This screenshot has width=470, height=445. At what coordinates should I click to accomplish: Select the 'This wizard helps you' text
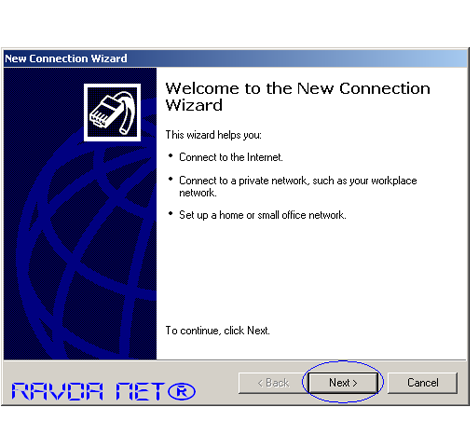coord(214,135)
